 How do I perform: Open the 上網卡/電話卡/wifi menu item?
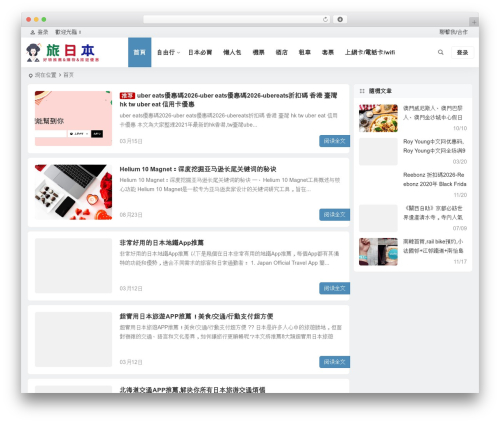pos(370,52)
